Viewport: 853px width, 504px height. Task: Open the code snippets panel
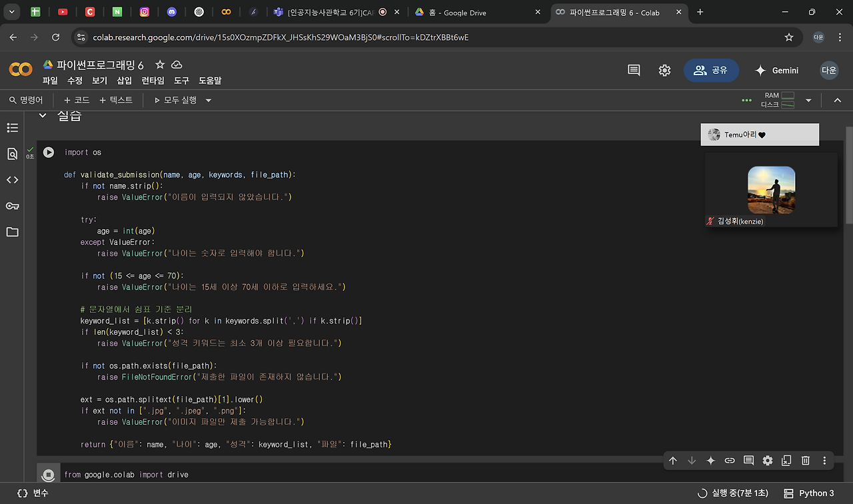pyautogui.click(x=12, y=179)
